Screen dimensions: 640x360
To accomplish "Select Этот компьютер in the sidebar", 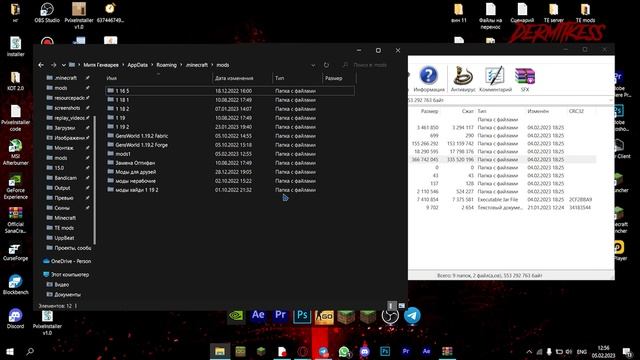I will [66, 274].
